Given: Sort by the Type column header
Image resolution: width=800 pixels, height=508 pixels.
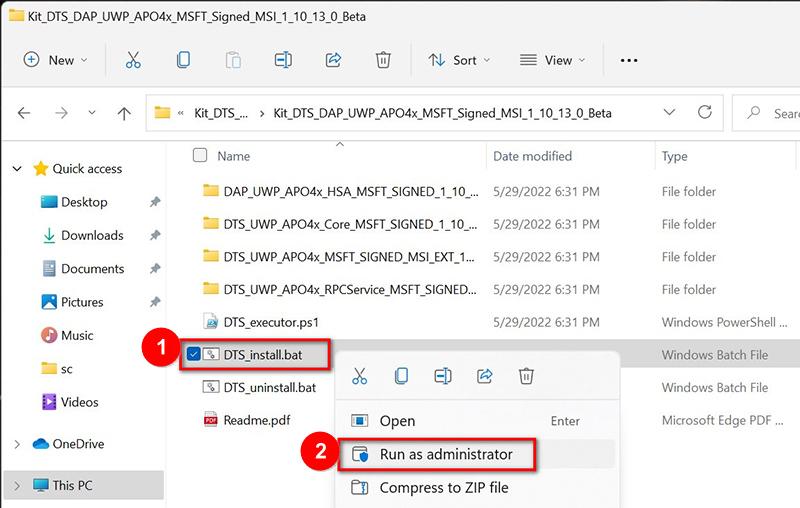Looking at the screenshot, I should [x=674, y=156].
